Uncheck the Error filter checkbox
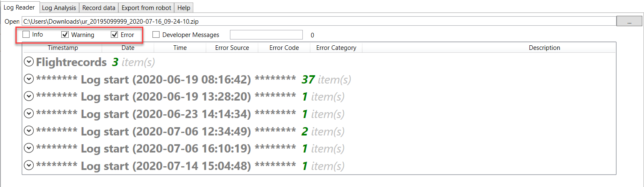644x187 pixels. click(115, 34)
